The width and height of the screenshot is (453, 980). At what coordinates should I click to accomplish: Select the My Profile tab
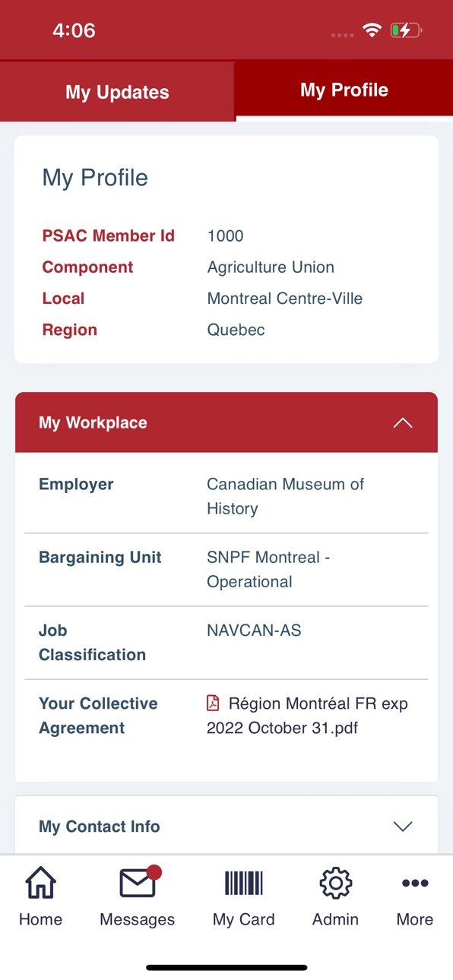click(344, 90)
